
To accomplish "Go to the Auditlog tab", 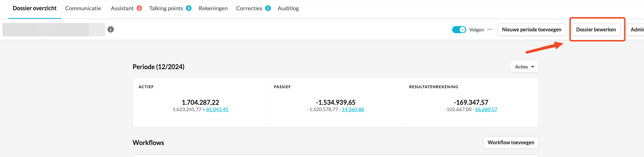I will click(288, 8).
